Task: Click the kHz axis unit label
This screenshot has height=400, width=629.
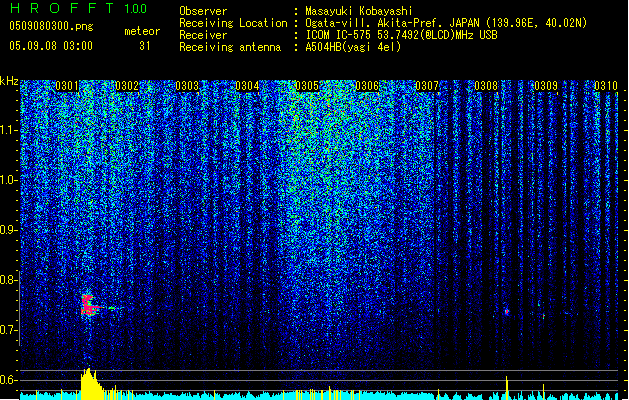Action: coord(9,81)
